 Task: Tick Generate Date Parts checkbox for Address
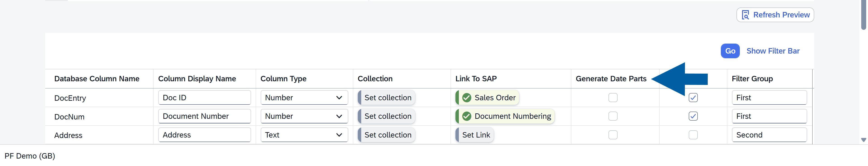pyautogui.click(x=613, y=135)
